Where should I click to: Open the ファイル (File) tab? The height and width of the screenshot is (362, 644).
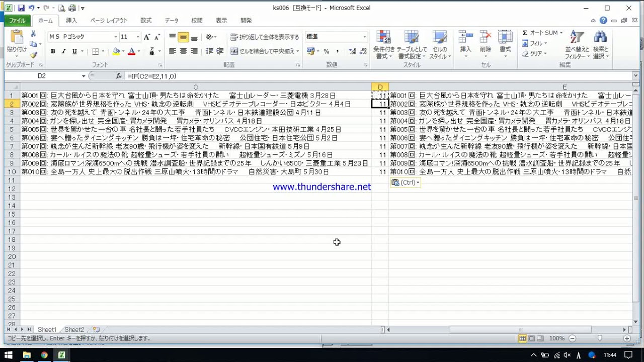pos(18,21)
